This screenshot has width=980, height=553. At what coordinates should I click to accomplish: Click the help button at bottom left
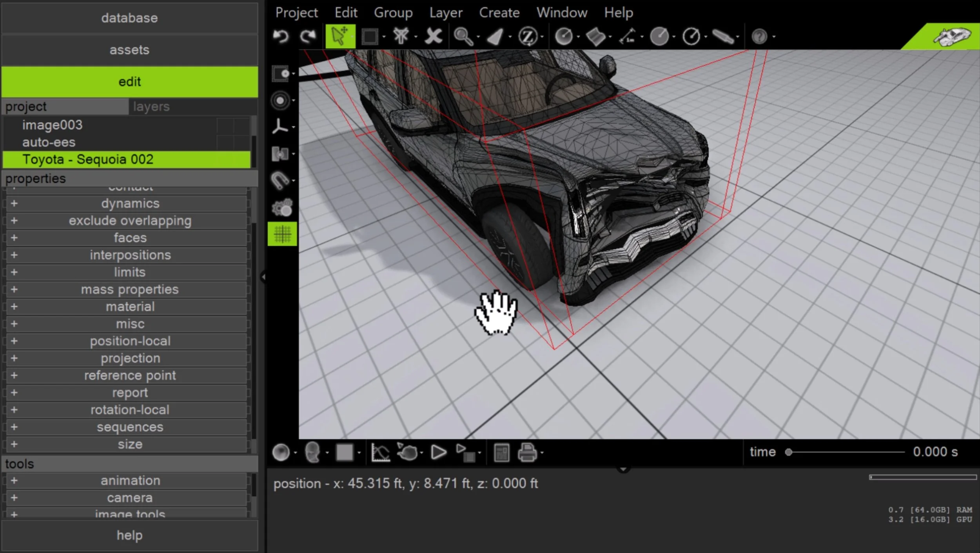(x=129, y=535)
